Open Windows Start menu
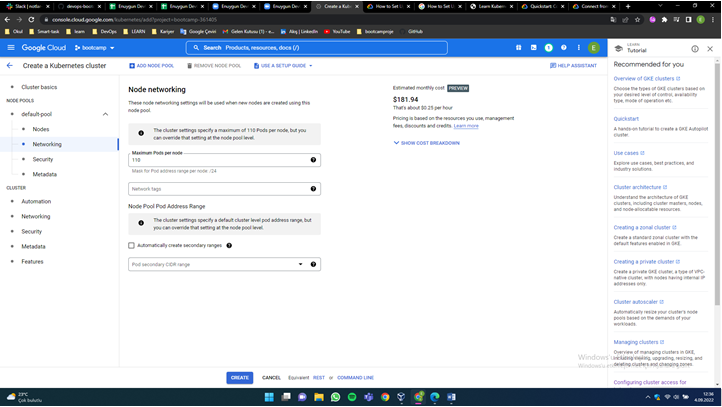Screen dimensions: 722x407 point(269,397)
